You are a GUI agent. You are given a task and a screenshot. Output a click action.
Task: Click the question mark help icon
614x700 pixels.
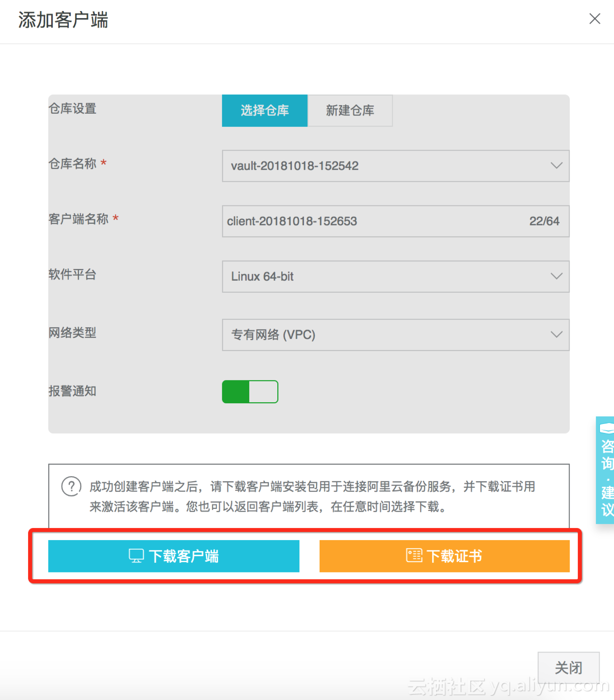click(71, 486)
